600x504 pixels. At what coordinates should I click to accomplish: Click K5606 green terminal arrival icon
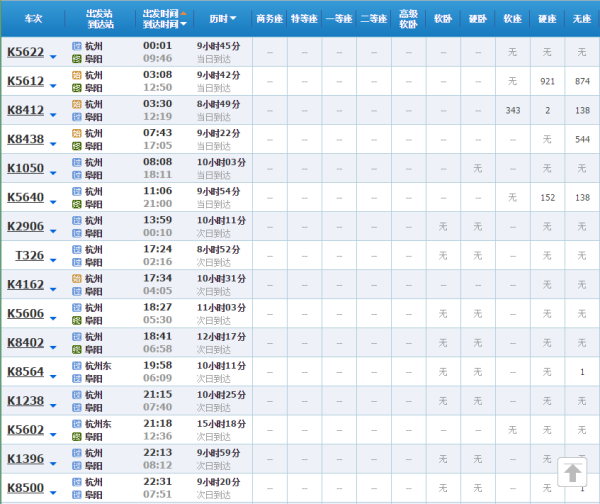[77, 321]
